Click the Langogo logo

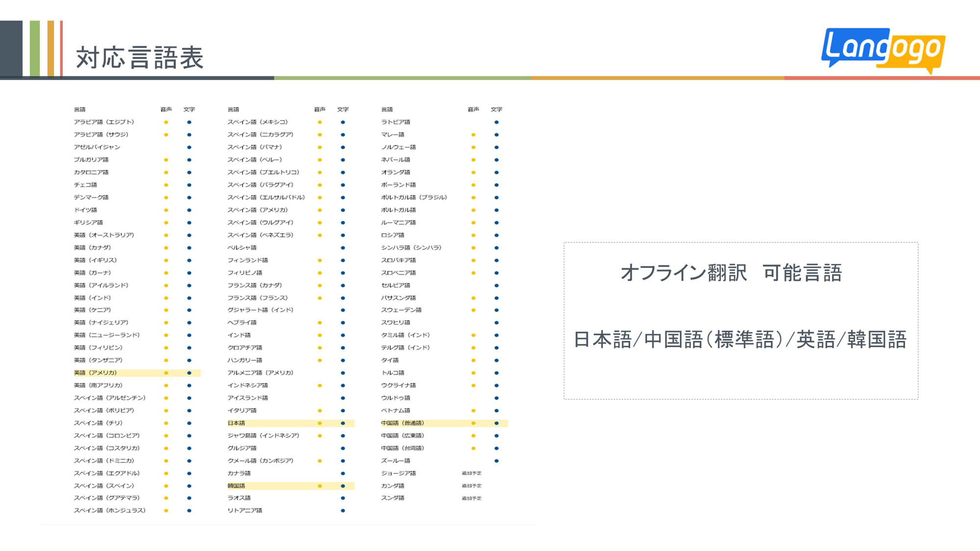tap(883, 50)
